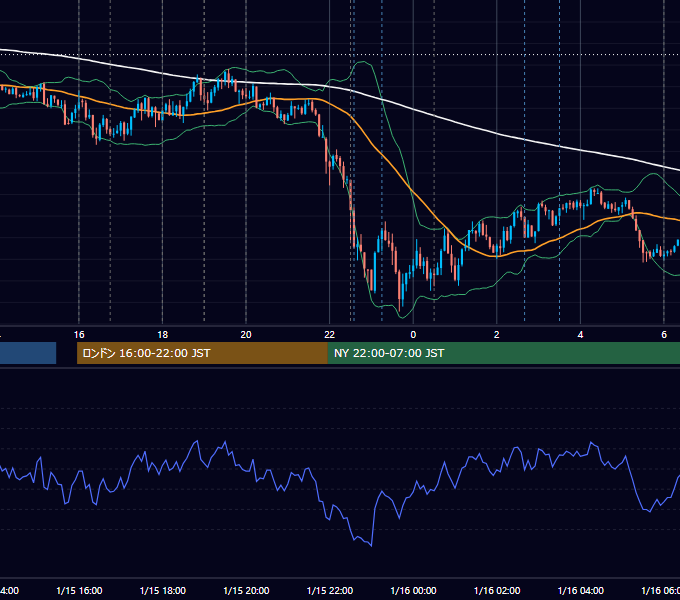Viewport: 680px width, 600px height.
Task: Click the 4 hour label on price chart
Action: [x=580, y=335]
